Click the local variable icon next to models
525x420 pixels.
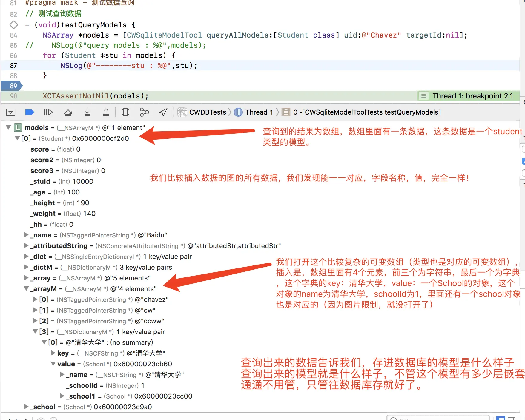click(x=18, y=128)
